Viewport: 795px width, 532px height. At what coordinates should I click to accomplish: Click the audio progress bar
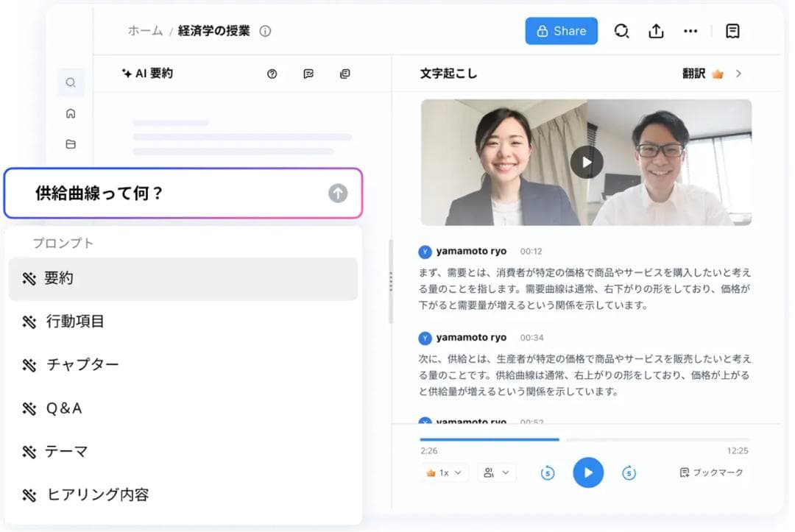coord(584,439)
